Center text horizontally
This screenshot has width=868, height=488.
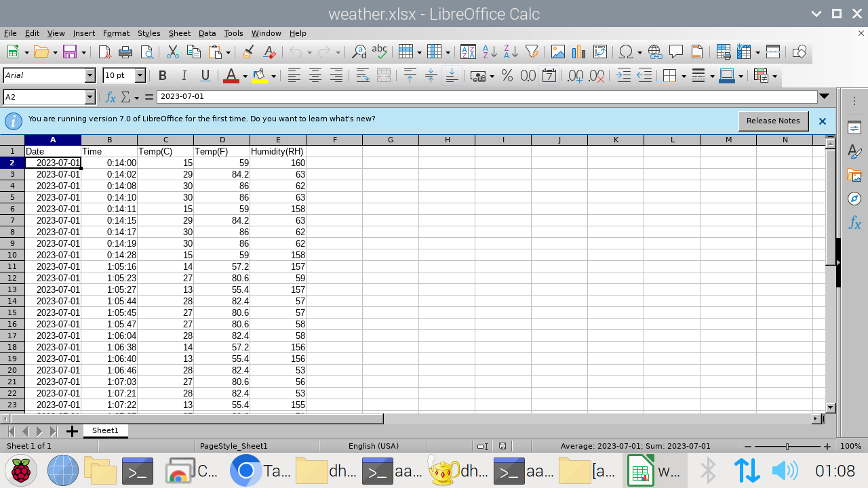click(x=315, y=76)
